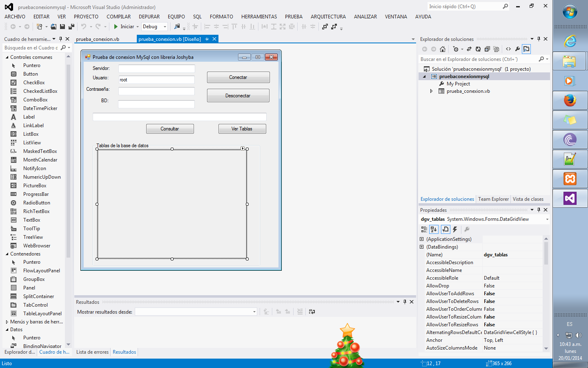Image resolution: width=588 pixels, height=368 pixels.
Task: Click the Send to Back toolbar icon
Action: (334, 27)
